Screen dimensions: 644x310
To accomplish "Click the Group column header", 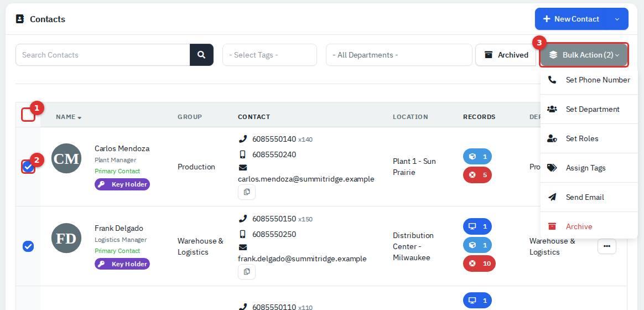I will pyautogui.click(x=190, y=117).
